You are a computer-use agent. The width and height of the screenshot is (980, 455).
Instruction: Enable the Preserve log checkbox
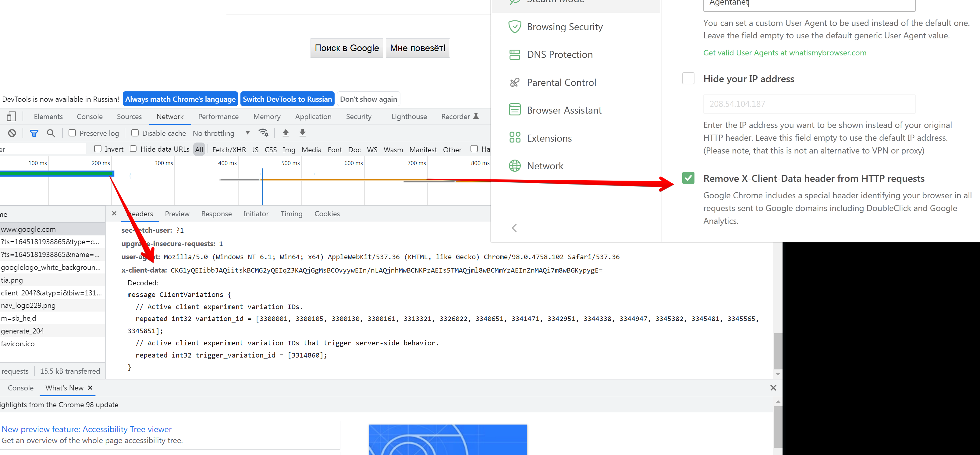(x=72, y=133)
